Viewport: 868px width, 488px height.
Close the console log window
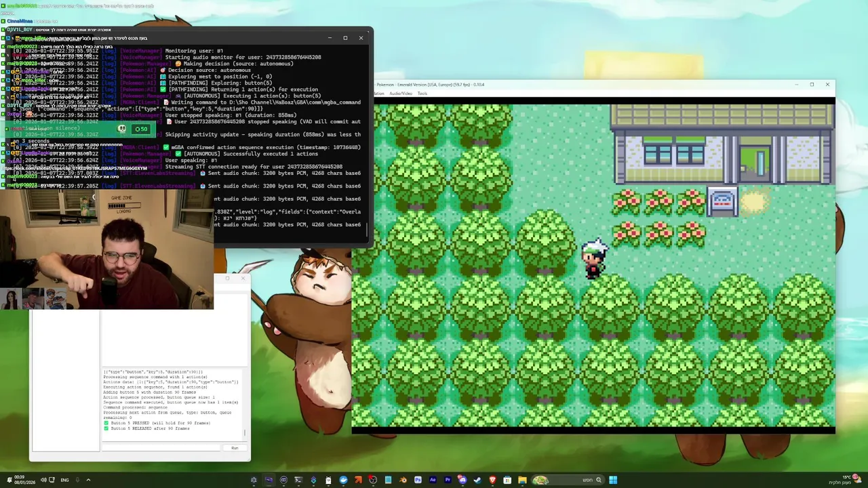[x=361, y=38]
